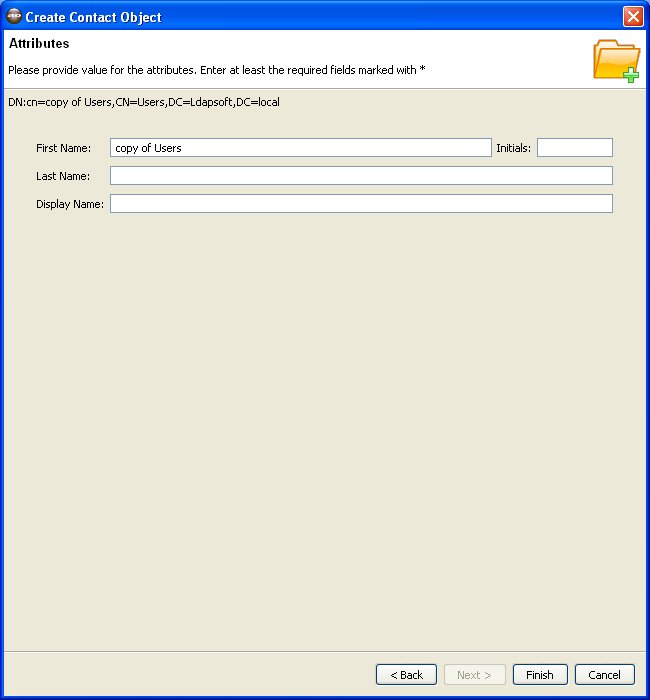
Task: Click Finish to create the contact
Action: point(540,675)
